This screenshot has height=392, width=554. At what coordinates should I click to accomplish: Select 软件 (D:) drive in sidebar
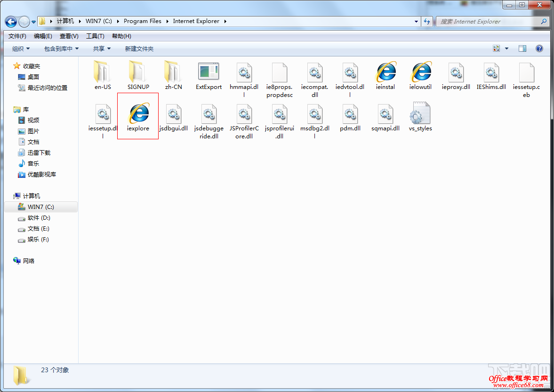39,218
